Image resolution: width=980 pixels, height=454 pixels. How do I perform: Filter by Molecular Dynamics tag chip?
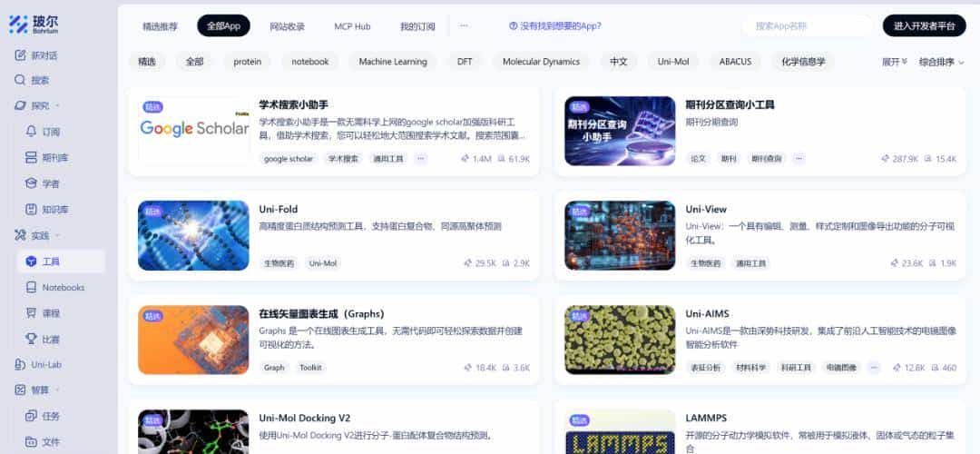[541, 62]
